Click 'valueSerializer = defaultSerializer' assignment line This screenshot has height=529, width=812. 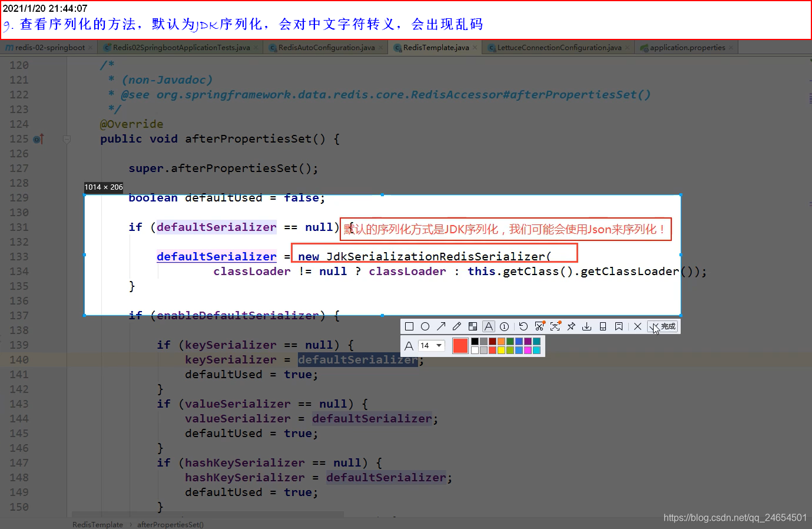tap(311, 419)
